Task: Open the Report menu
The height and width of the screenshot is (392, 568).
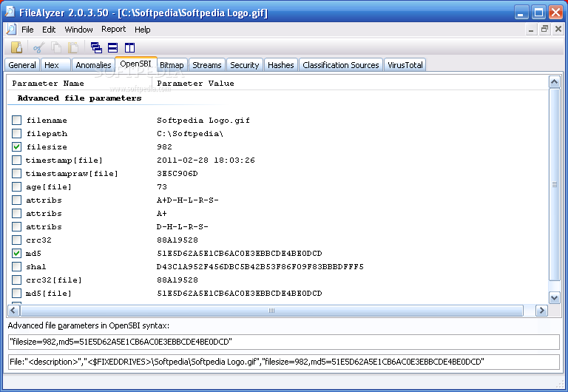Action: 113,30
